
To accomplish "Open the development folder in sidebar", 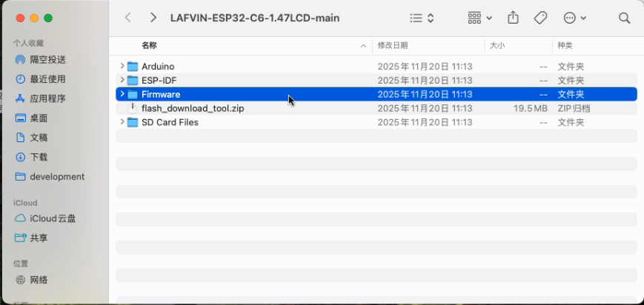I will click(50, 176).
